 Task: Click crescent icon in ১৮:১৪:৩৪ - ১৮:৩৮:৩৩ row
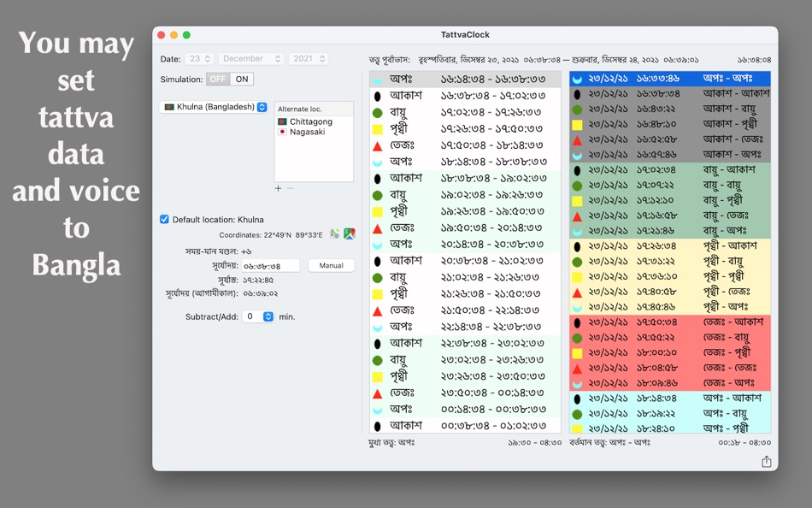[x=378, y=162]
